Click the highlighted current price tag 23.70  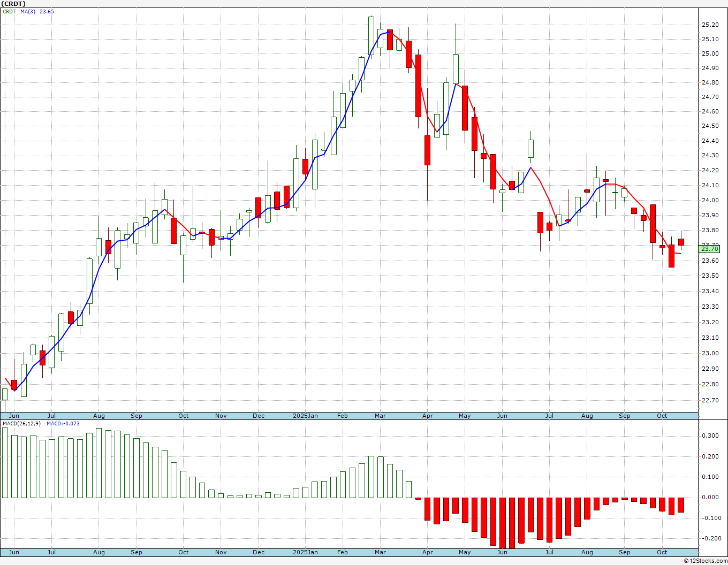click(710, 249)
